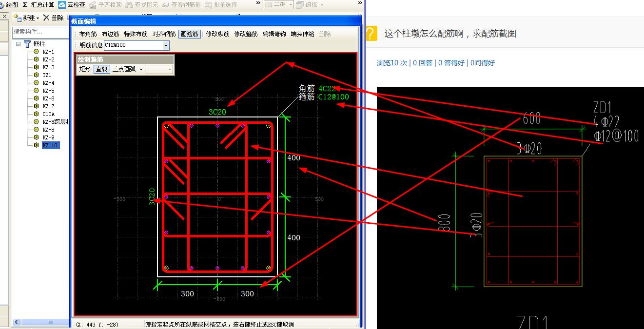Open the 钢筋信息 C12@100 dropdown

click(166, 45)
